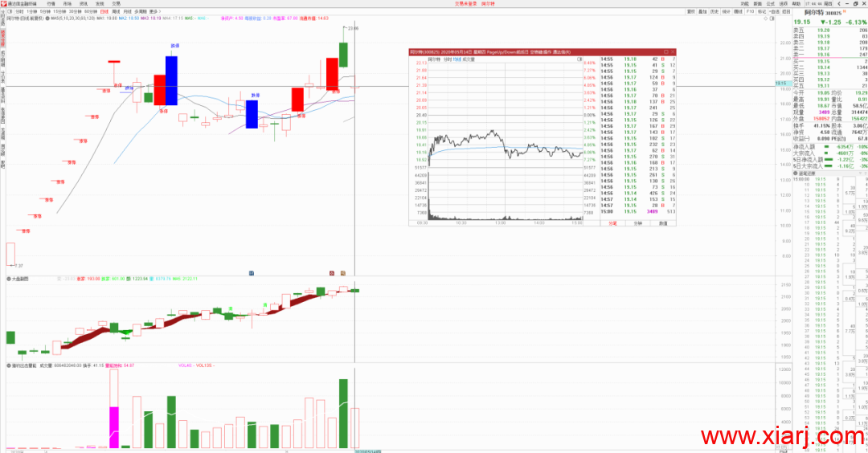
Task: Click the indicator settings circle icon beside MA5
Action: 47,18
